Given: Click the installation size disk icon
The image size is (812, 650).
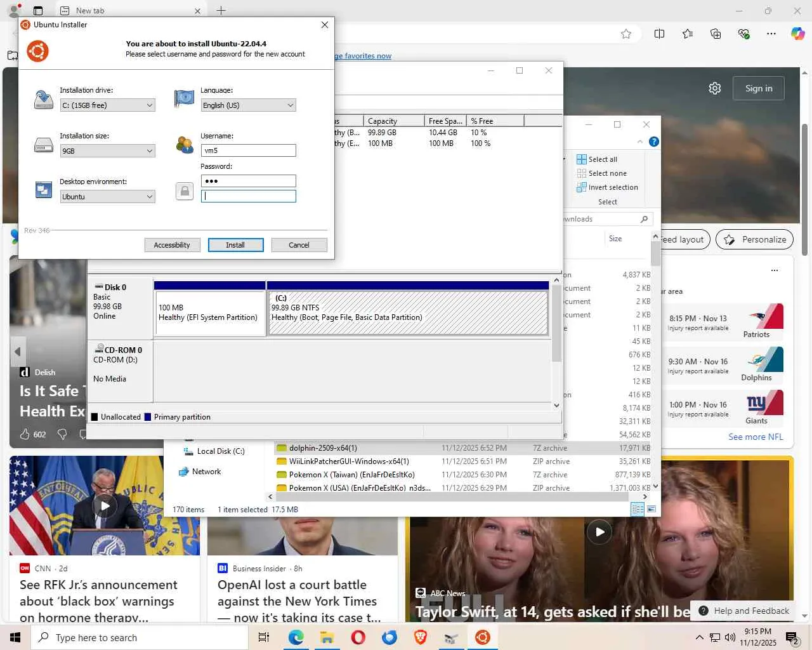Looking at the screenshot, I should (44, 145).
